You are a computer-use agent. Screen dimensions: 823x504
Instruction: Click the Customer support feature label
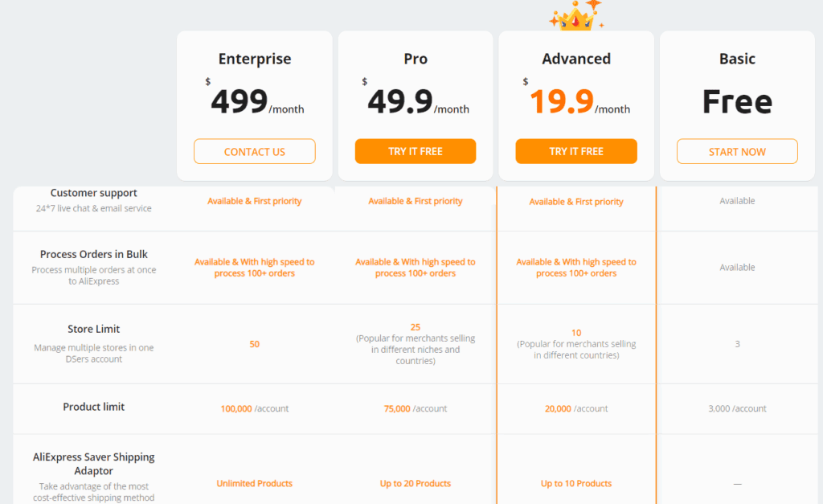coord(93,193)
